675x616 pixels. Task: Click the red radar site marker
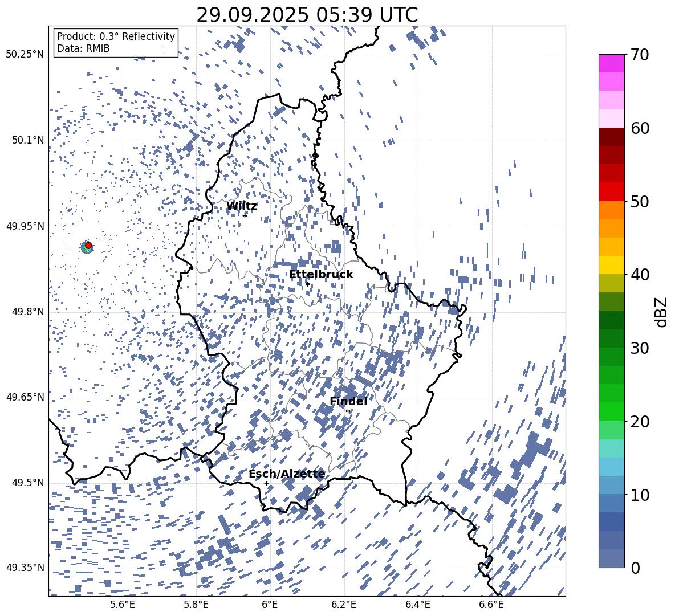tap(88, 245)
